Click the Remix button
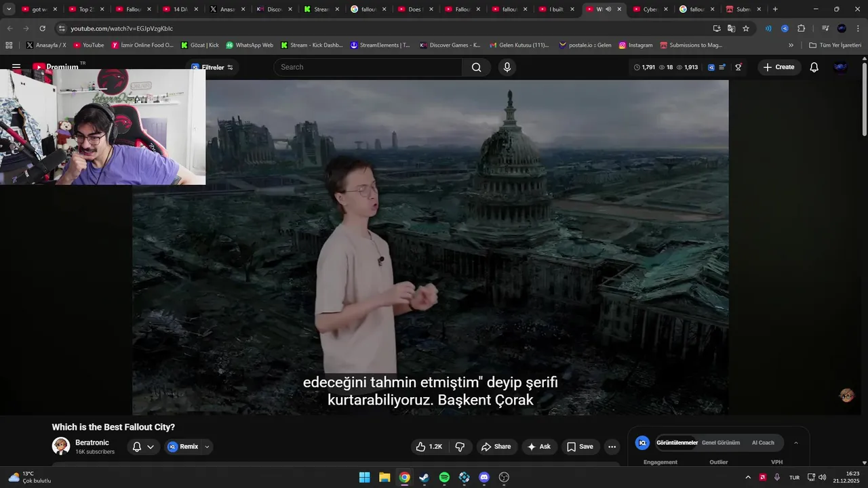 pos(182,447)
